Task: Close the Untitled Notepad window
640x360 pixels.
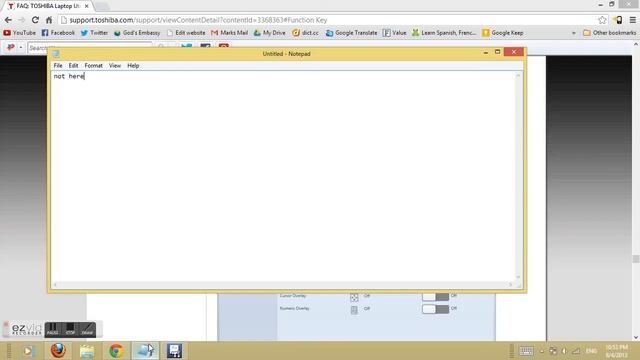Action: [x=513, y=52]
